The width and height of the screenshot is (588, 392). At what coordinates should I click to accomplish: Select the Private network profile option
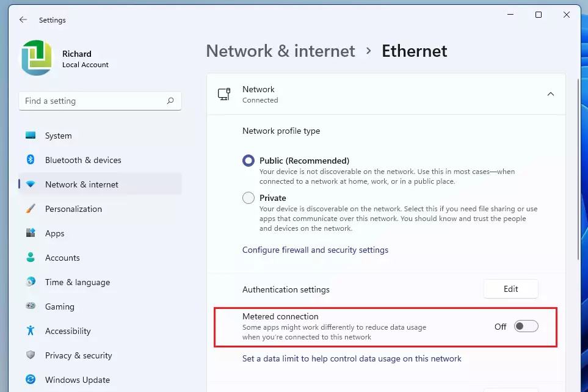coord(249,198)
